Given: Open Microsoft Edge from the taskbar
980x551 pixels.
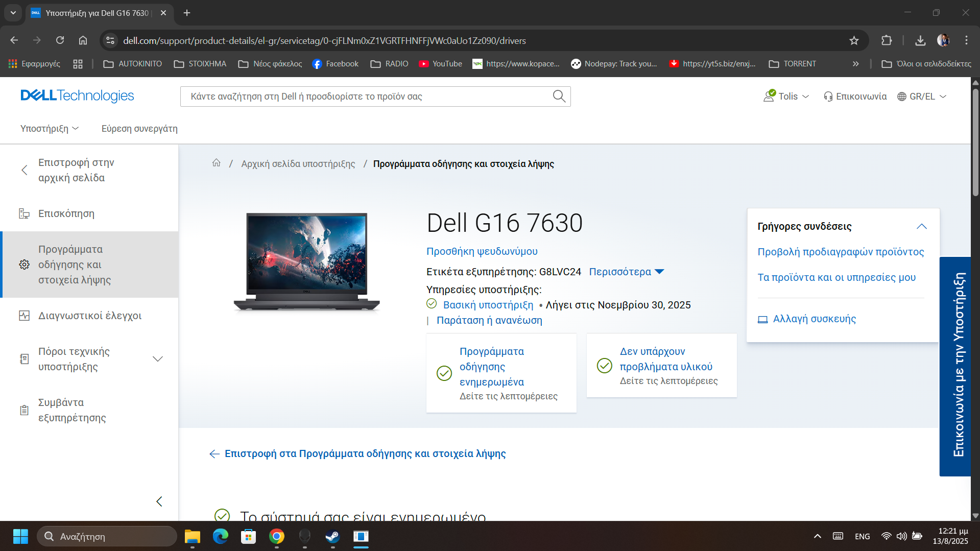Looking at the screenshot, I should [x=220, y=536].
